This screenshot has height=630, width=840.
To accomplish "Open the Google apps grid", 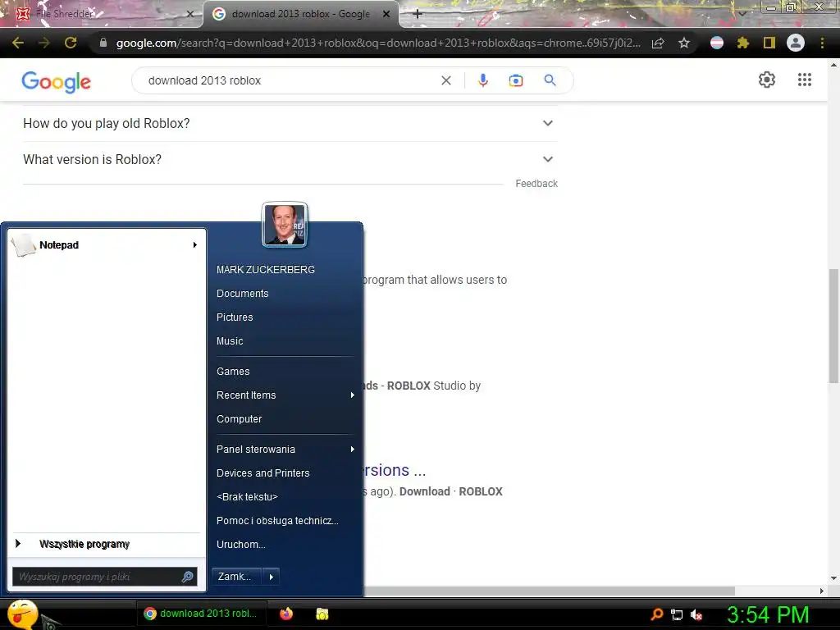I will click(x=805, y=80).
